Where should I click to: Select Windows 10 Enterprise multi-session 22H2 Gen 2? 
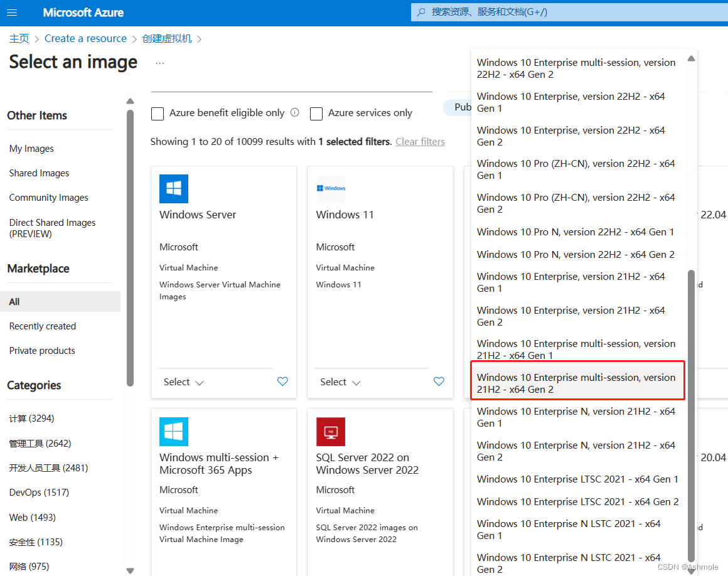(577, 68)
